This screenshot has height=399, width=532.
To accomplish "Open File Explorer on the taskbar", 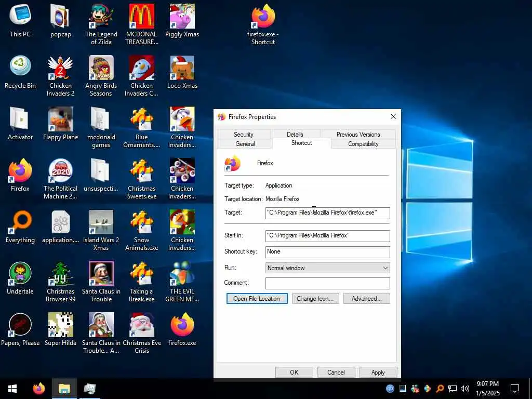I will (64, 389).
